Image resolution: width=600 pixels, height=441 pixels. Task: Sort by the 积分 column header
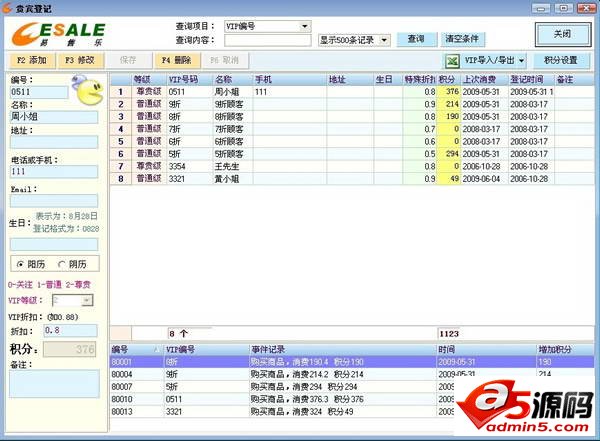[x=448, y=80]
